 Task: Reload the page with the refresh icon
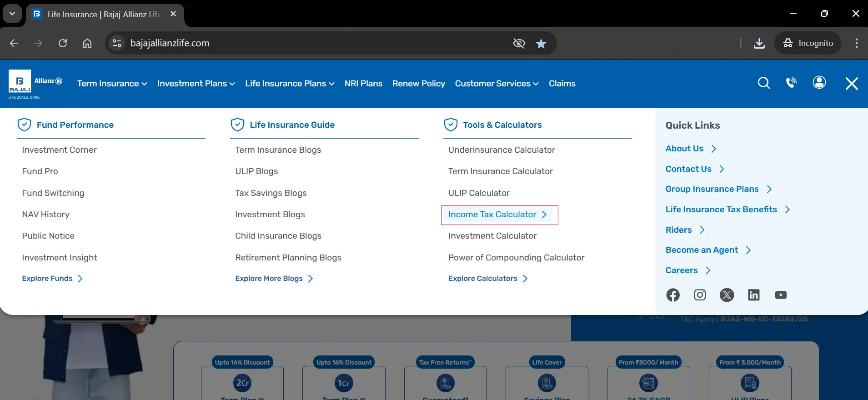[x=63, y=43]
